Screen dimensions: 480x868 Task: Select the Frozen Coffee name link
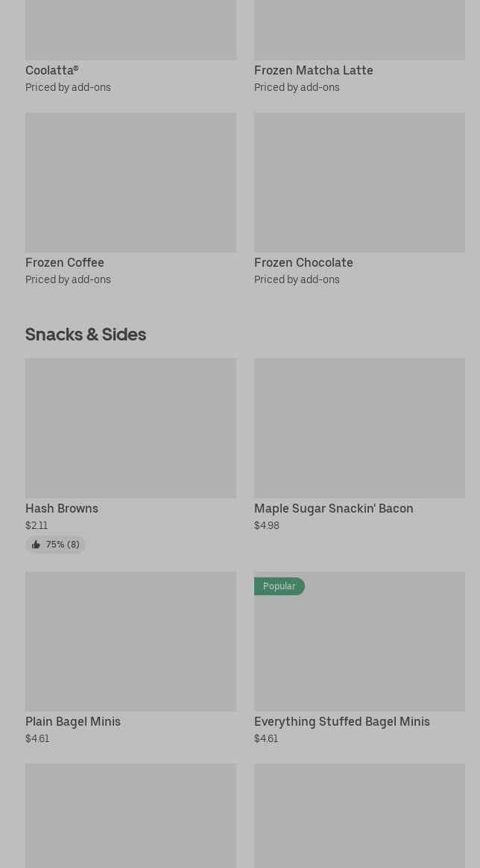(65, 262)
